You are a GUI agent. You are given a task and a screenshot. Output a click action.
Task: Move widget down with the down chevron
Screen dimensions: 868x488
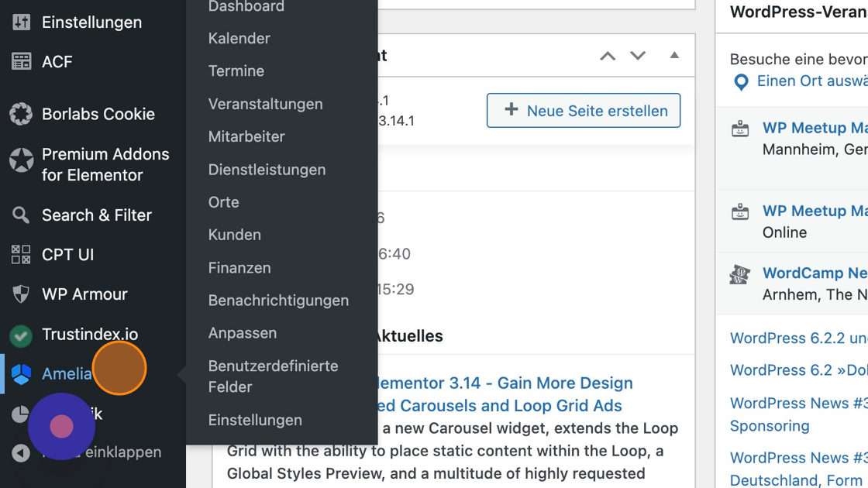pyautogui.click(x=638, y=55)
